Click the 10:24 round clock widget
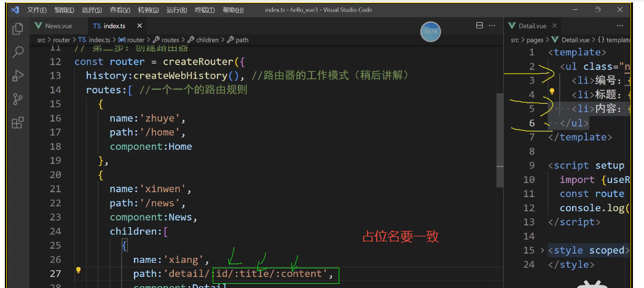644x288 pixels. [x=430, y=31]
